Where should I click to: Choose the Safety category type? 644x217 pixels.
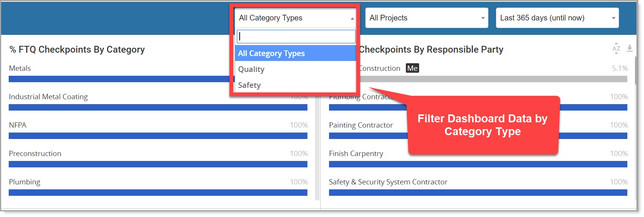pos(296,85)
